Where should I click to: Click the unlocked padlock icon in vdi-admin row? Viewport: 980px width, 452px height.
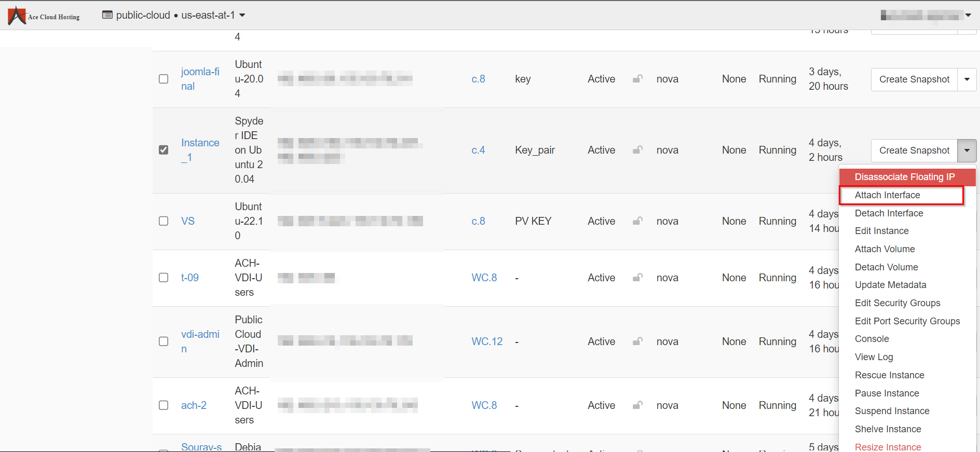[x=637, y=341]
